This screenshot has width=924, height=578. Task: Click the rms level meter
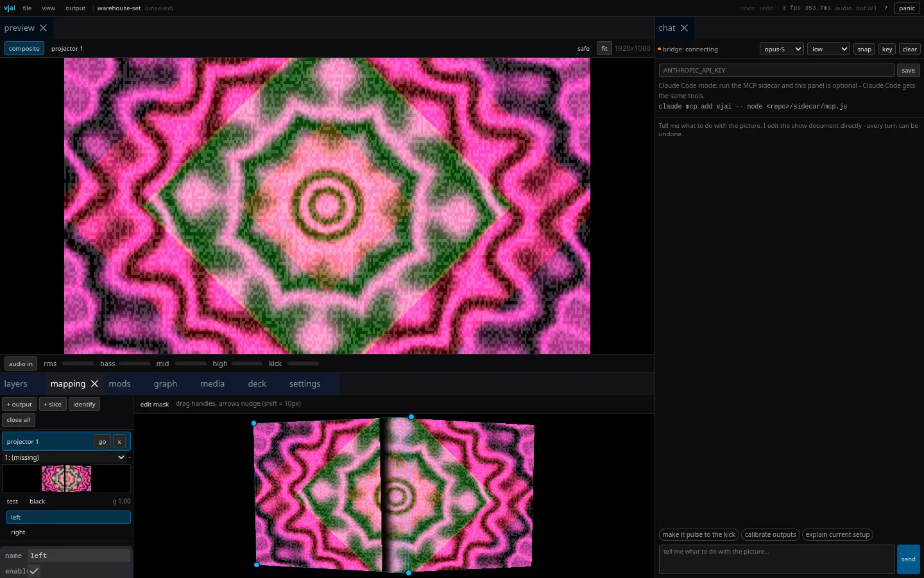[x=78, y=363]
